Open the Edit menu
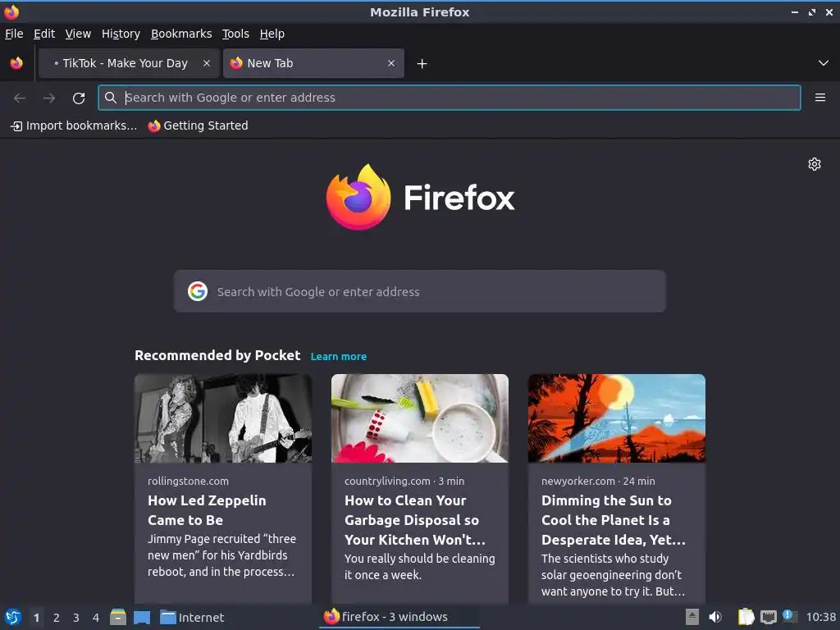 point(44,34)
